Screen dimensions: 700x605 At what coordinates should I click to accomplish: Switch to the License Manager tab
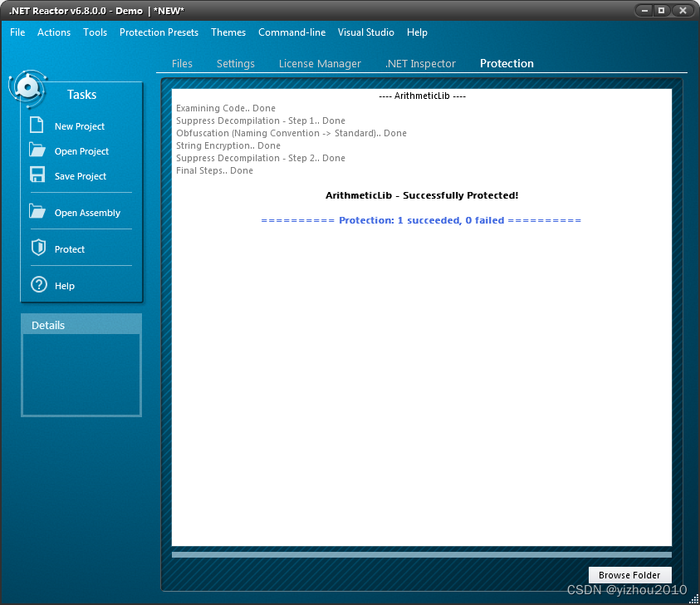click(x=320, y=63)
